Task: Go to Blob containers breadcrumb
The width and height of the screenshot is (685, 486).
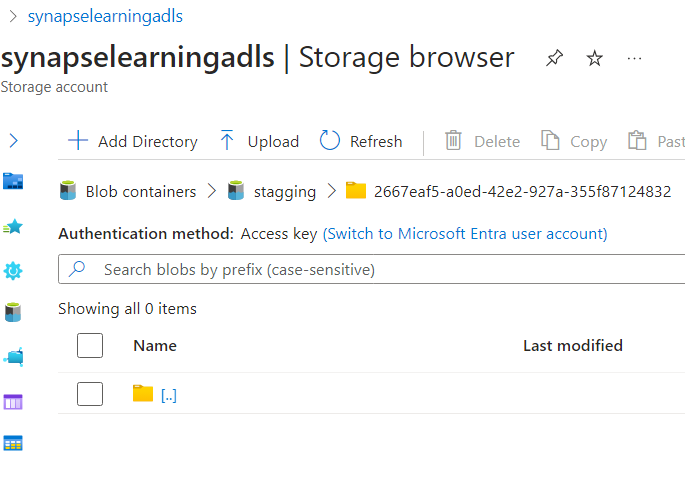Action: 140,191
